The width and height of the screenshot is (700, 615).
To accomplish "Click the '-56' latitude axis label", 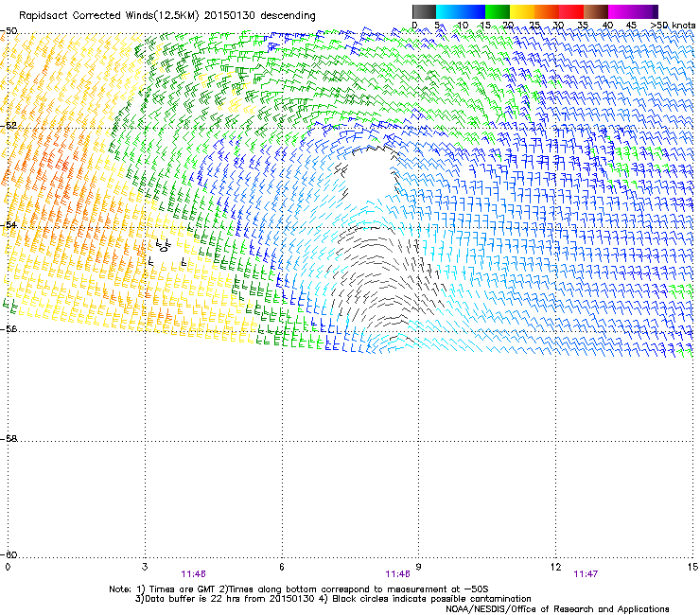I will click(9, 328).
